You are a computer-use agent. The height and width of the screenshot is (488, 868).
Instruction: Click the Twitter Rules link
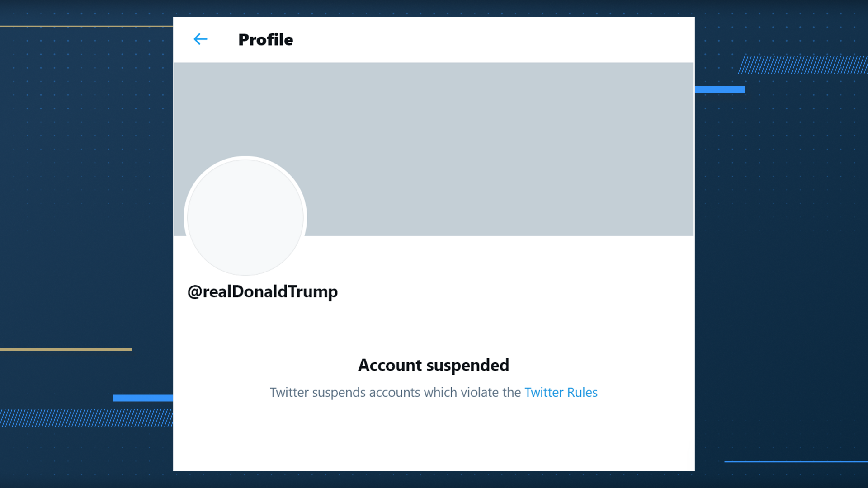(561, 392)
